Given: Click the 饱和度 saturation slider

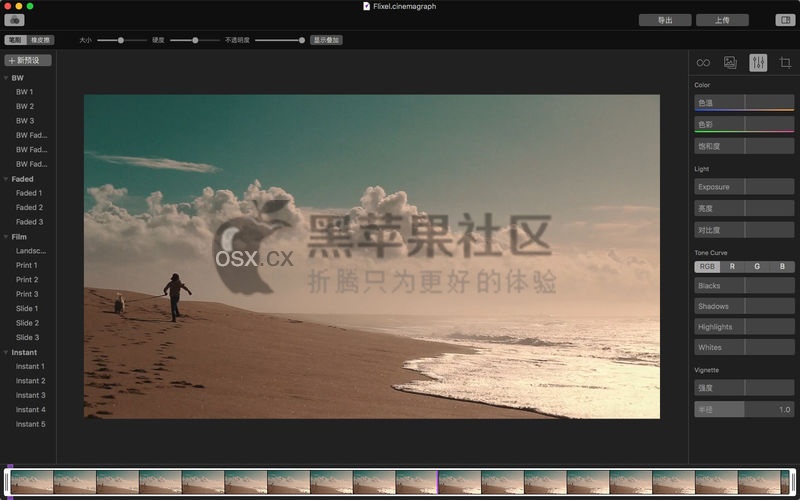Looking at the screenshot, I should [x=744, y=146].
